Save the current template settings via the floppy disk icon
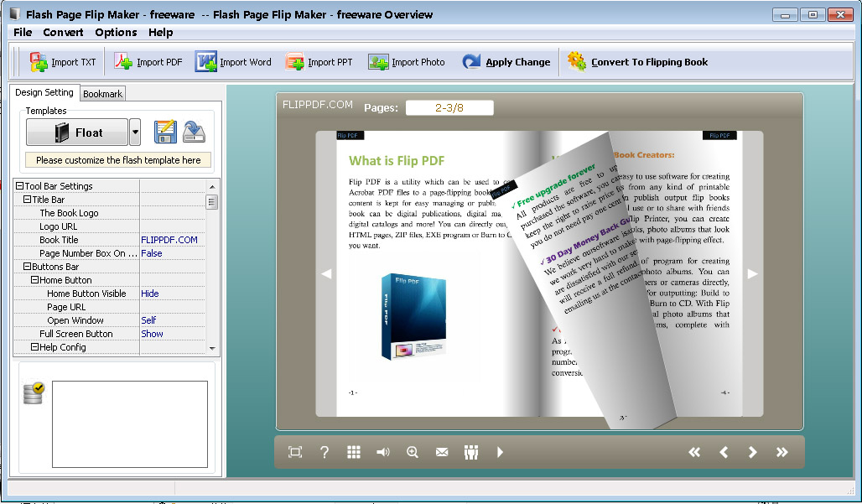 [165, 132]
